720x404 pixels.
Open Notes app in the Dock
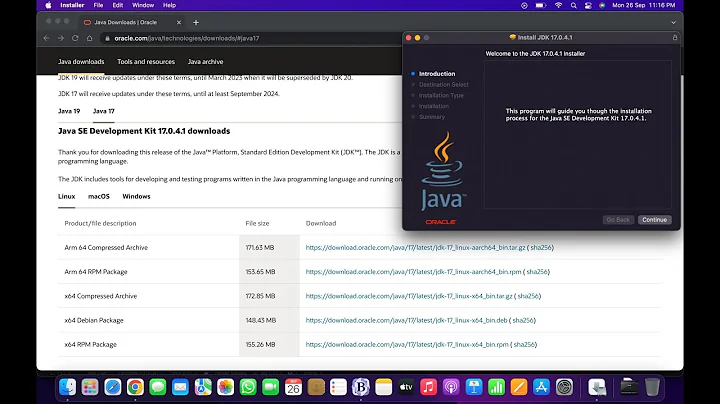click(x=383, y=387)
